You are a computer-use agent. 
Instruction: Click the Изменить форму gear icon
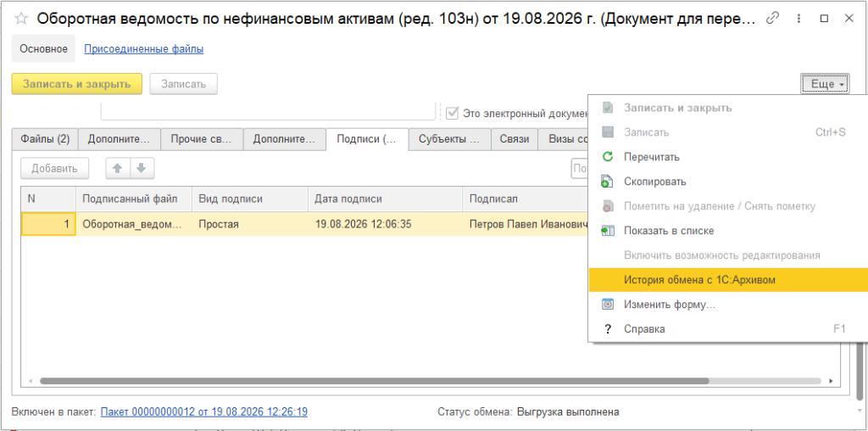pos(607,304)
